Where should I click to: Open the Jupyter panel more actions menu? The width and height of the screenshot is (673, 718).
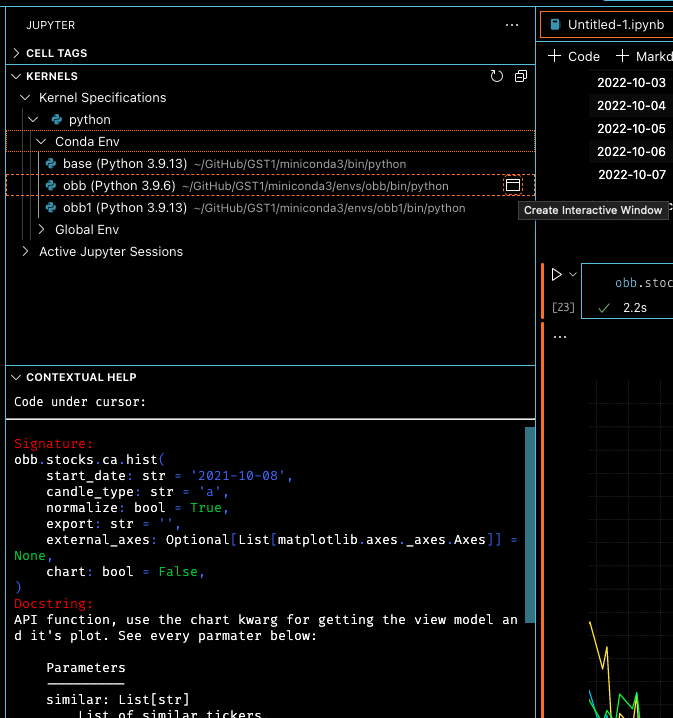tap(511, 25)
